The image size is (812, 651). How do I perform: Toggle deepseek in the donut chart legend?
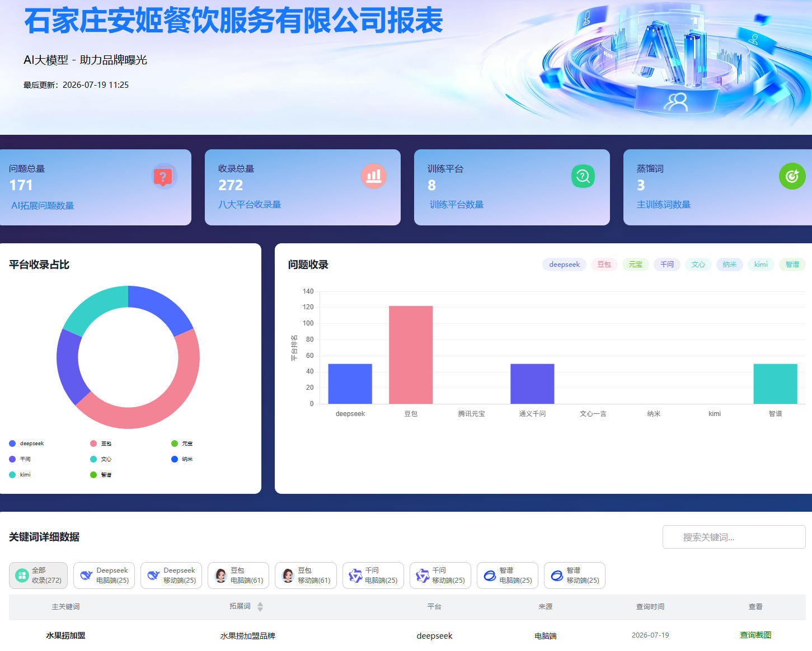click(x=26, y=444)
